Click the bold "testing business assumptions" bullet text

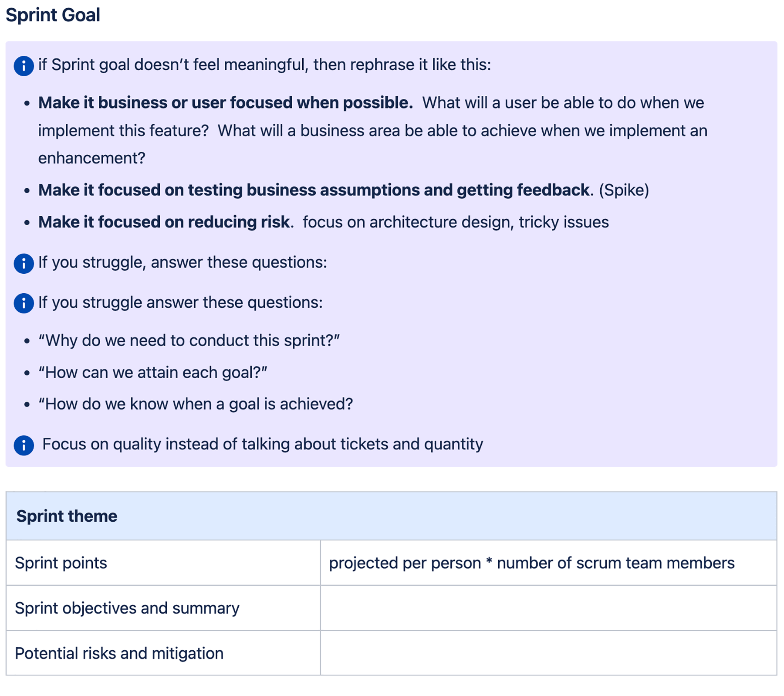[x=314, y=190]
